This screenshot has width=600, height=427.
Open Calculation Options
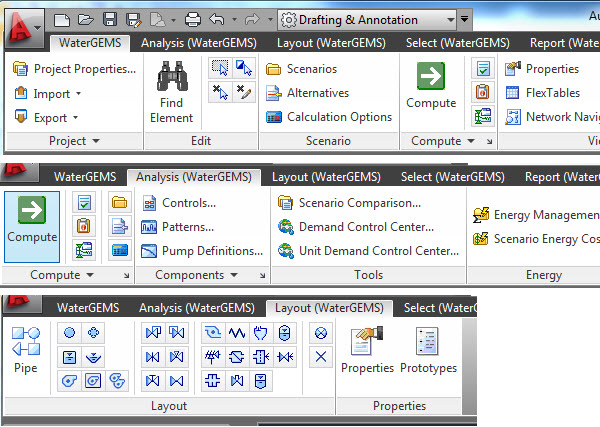(x=329, y=117)
